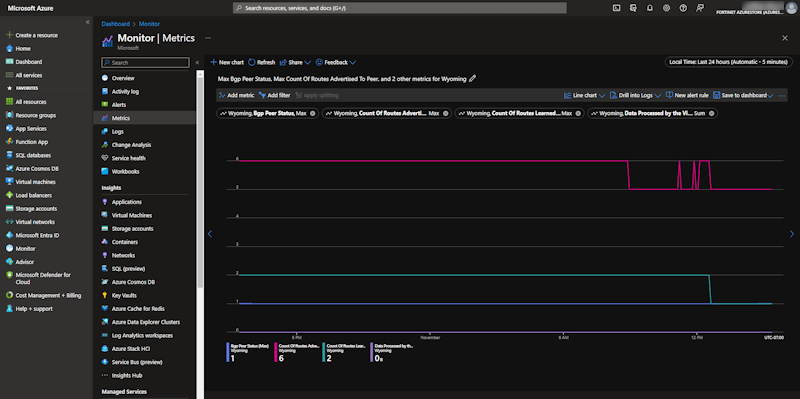The width and height of the screenshot is (800, 399).
Task: Open Resource groups in sidebar
Action: tap(36, 115)
